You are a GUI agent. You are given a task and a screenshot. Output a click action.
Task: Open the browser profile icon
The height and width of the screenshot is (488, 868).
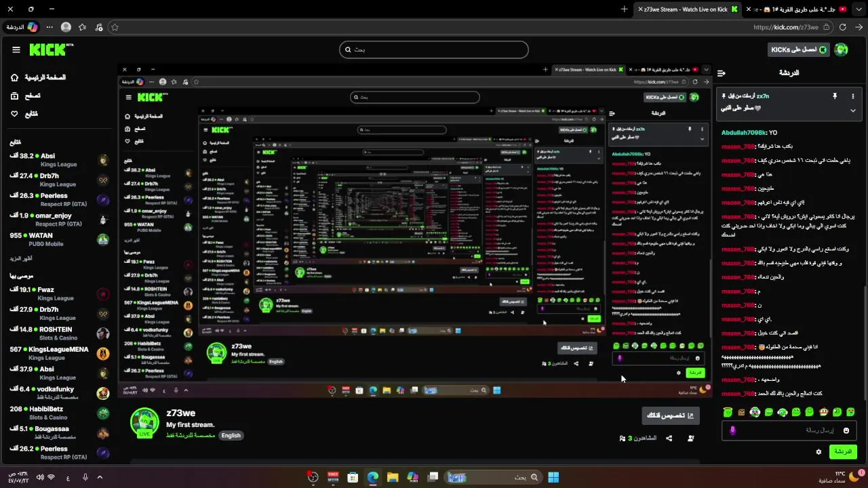click(66, 27)
